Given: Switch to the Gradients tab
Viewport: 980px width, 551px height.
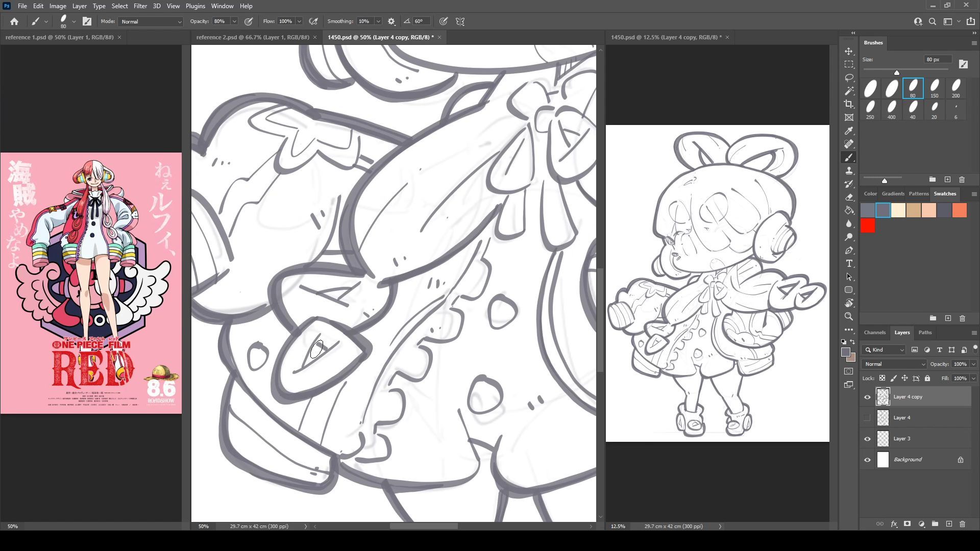Looking at the screenshot, I should coord(893,194).
